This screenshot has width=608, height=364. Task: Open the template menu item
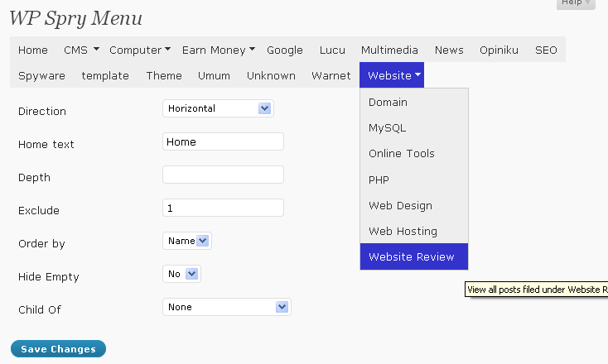[x=105, y=75]
